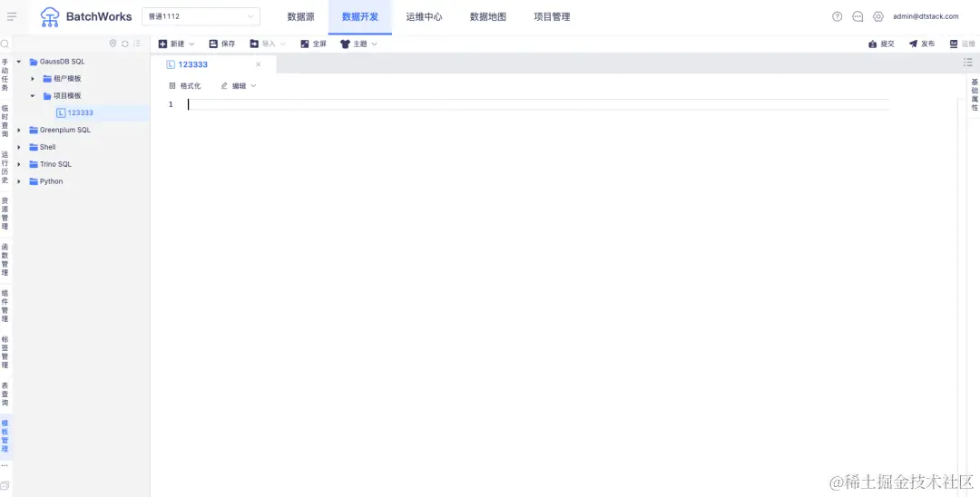Click the search icon above the sidebar
Viewport: 980px width, 497px height.
pyautogui.click(x=5, y=44)
